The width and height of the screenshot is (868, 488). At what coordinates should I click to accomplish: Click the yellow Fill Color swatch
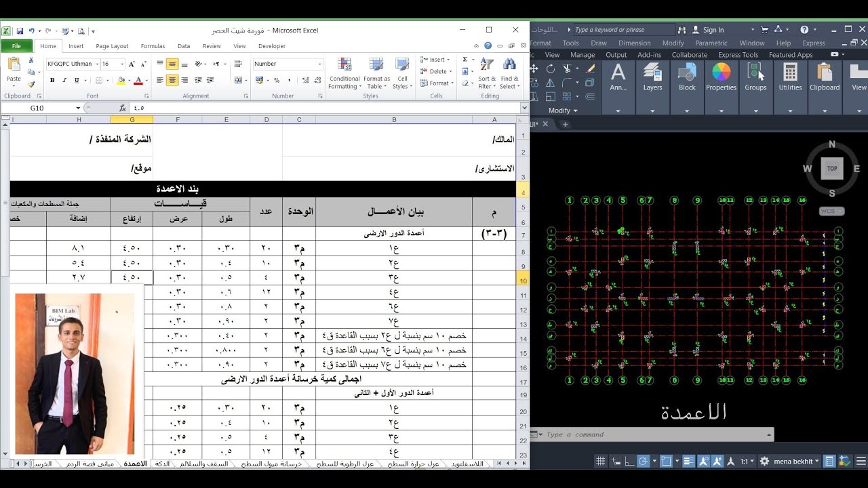coord(121,80)
